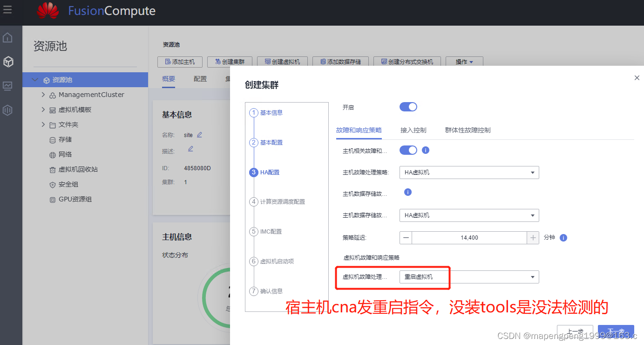The width and height of the screenshot is (644, 345).
Task: Open 虚拟机故障处理 重启虚拟机 dropdown
Action: coord(469,277)
